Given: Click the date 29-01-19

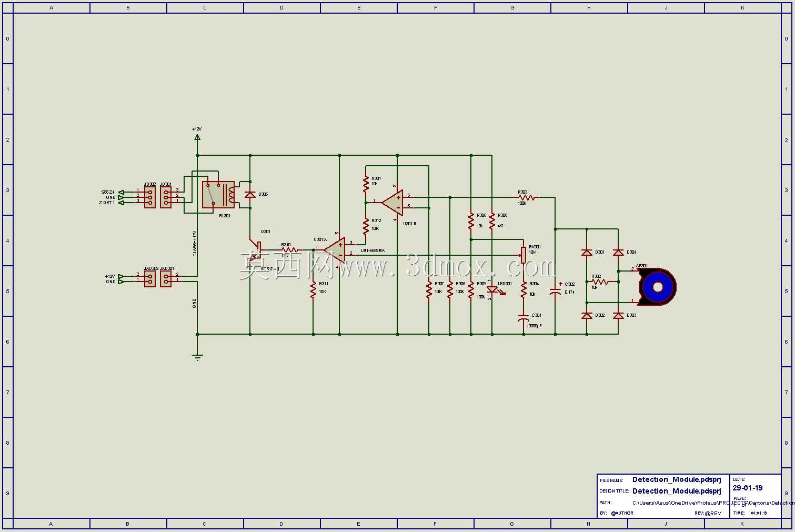Looking at the screenshot, I should point(747,488).
